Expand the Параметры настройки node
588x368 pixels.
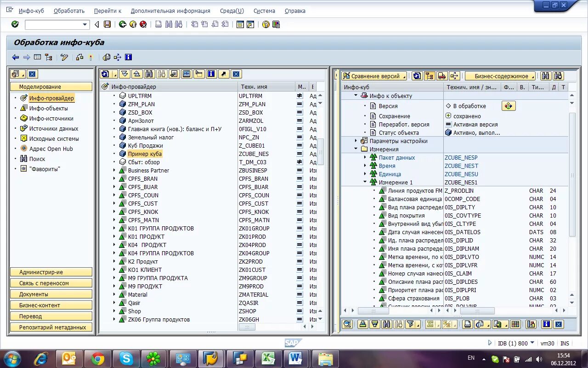[356, 141]
